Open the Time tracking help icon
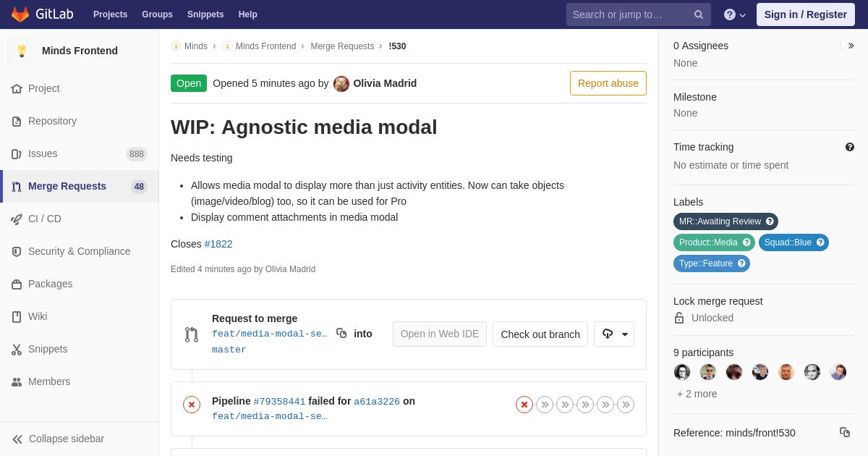 pyautogui.click(x=850, y=147)
